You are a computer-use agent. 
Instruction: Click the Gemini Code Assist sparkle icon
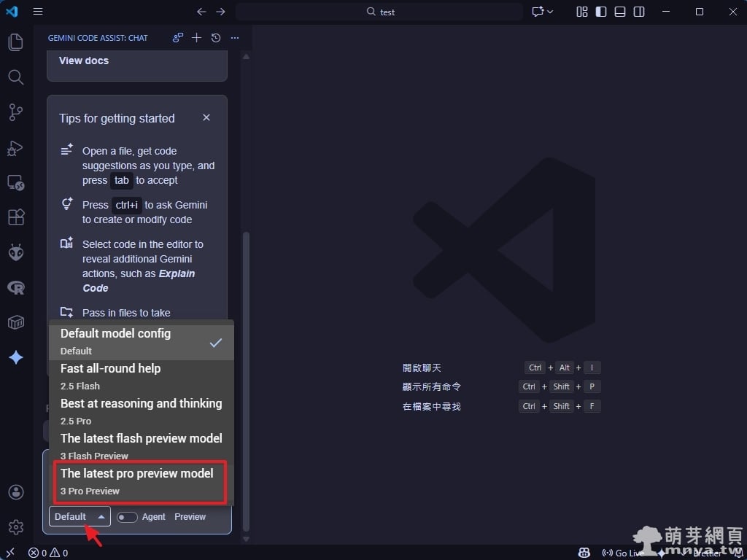15,357
